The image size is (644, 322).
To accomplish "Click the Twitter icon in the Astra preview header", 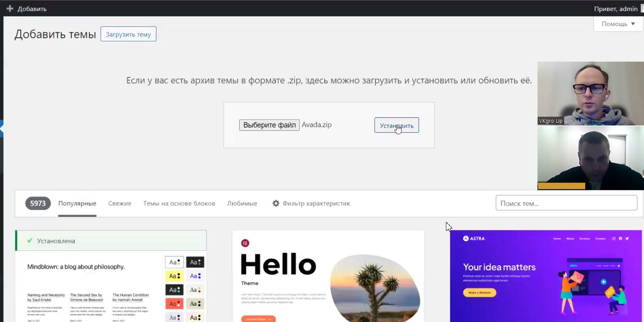I will (627, 238).
